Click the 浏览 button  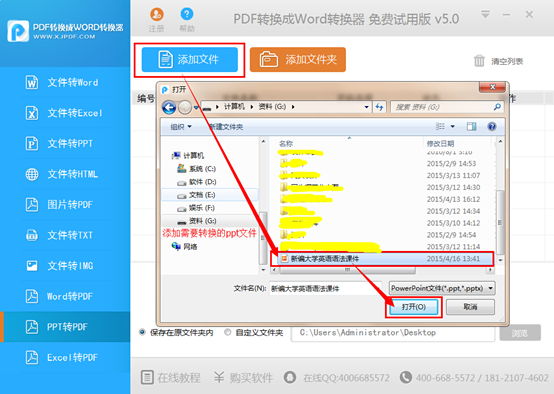(x=520, y=333)
